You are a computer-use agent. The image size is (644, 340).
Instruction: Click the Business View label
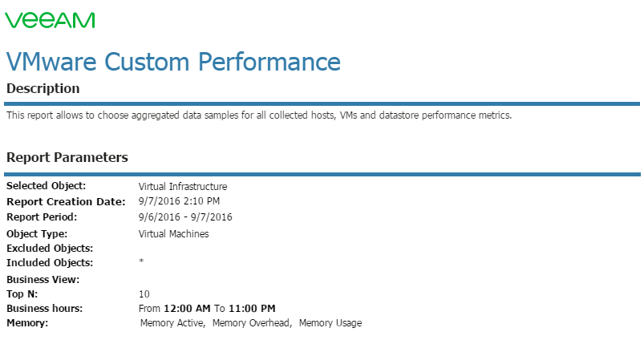pos(43,280)
